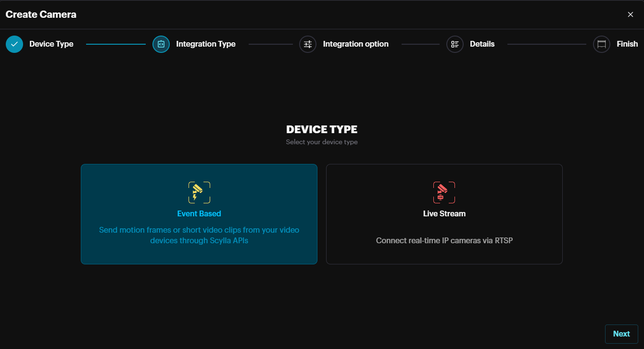Viewport: 644px width, 349px height.
Task: Switch to the Details step label
Action: (482, 44)
